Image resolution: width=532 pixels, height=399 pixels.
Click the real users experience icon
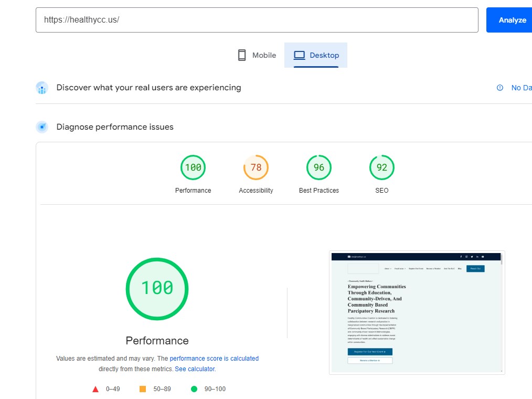point(42,88)
